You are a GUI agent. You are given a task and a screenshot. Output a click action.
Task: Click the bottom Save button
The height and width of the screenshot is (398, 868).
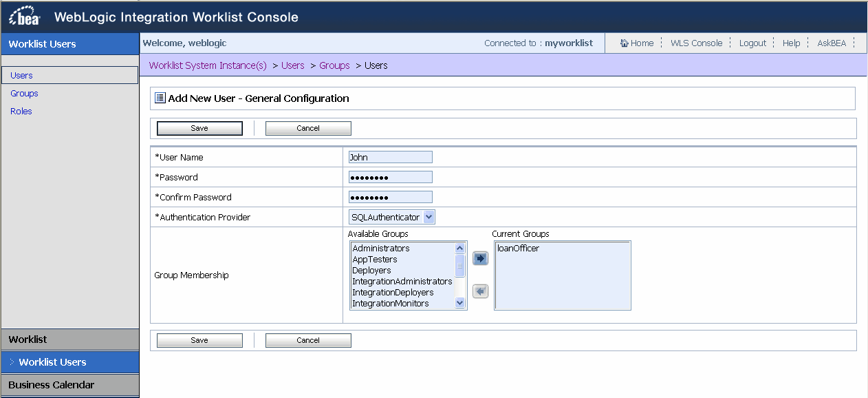199,340
